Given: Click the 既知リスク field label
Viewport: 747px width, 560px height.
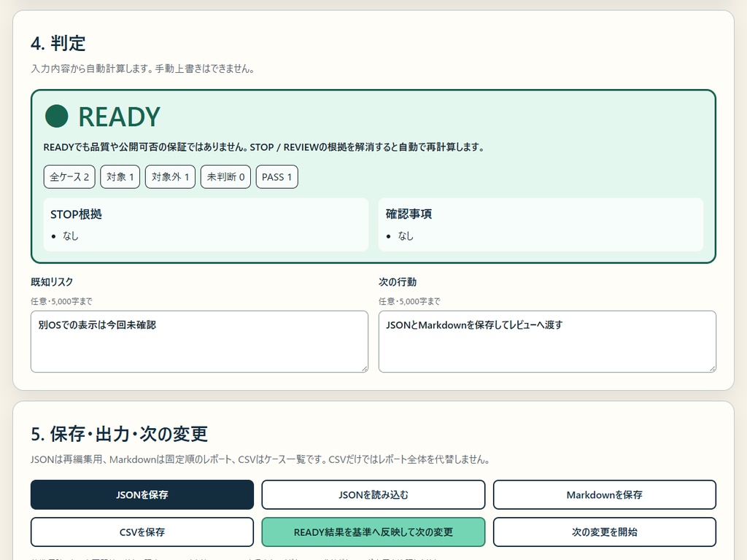Looking at the screenshot, I should (x=52, y=282).
